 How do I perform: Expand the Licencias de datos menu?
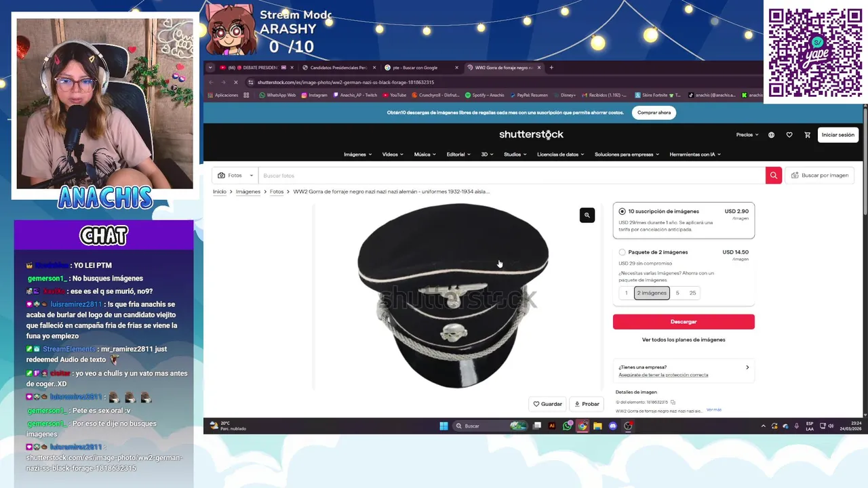pyautogui.click(x=561, y=155)
